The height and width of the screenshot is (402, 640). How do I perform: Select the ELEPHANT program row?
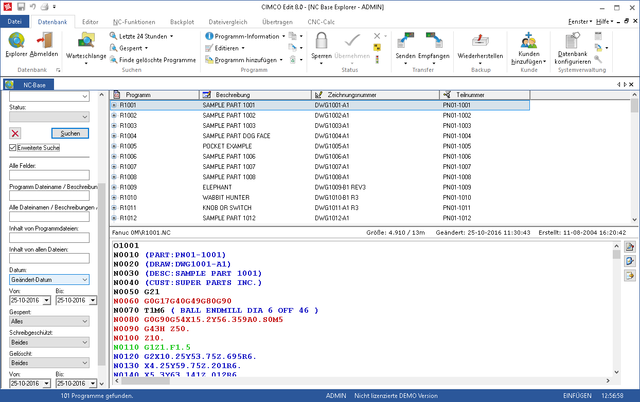click(320, 187)
